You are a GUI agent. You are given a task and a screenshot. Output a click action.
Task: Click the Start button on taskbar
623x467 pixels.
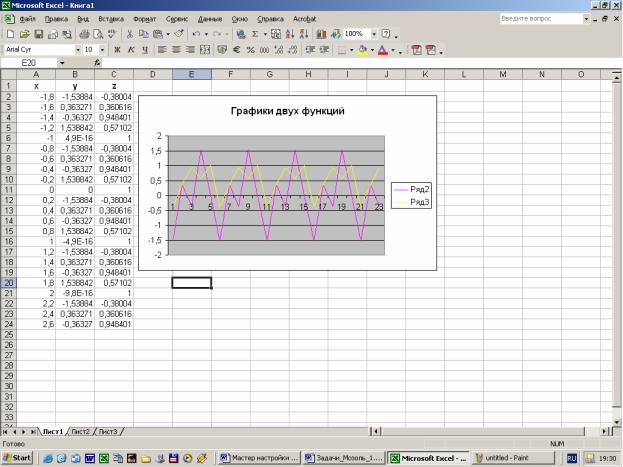tap(17, 457)
